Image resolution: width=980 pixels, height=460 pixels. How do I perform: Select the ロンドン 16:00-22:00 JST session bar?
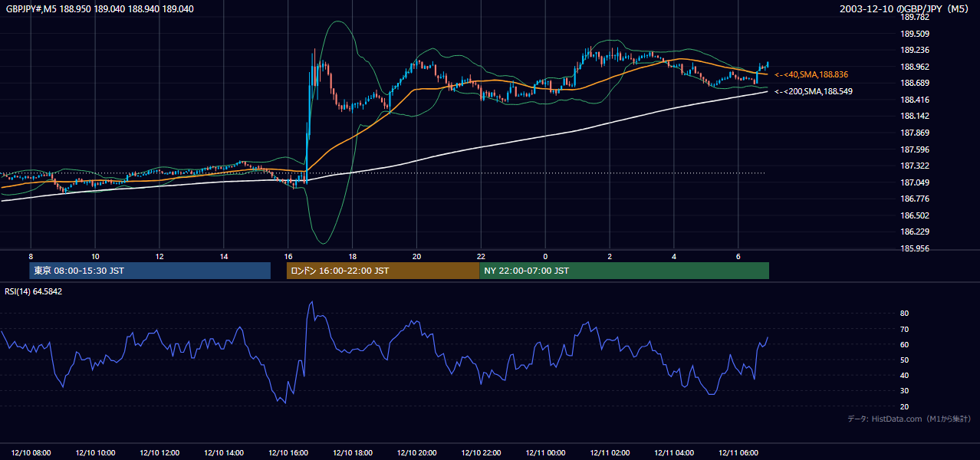383,271
